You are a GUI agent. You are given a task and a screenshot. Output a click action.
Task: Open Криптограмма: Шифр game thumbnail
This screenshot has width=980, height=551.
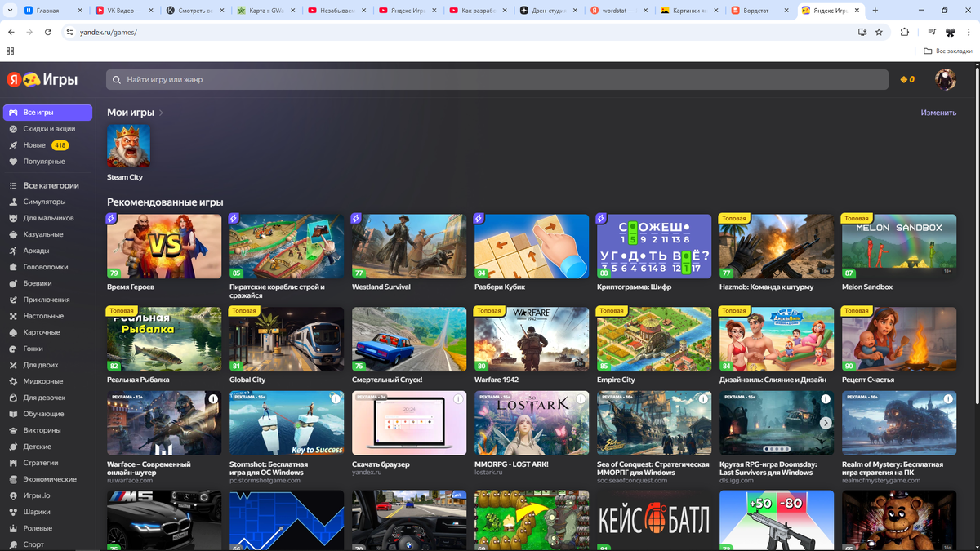[x=654, y=247]
